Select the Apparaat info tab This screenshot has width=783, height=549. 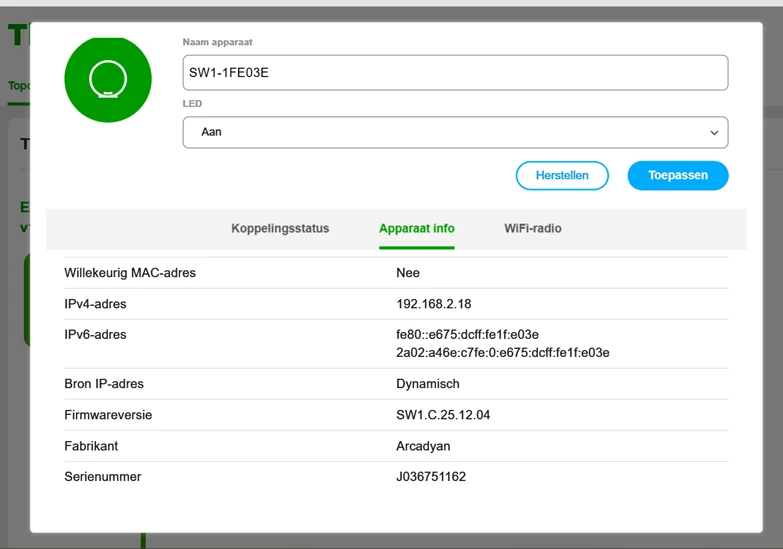tap(416, 228)
